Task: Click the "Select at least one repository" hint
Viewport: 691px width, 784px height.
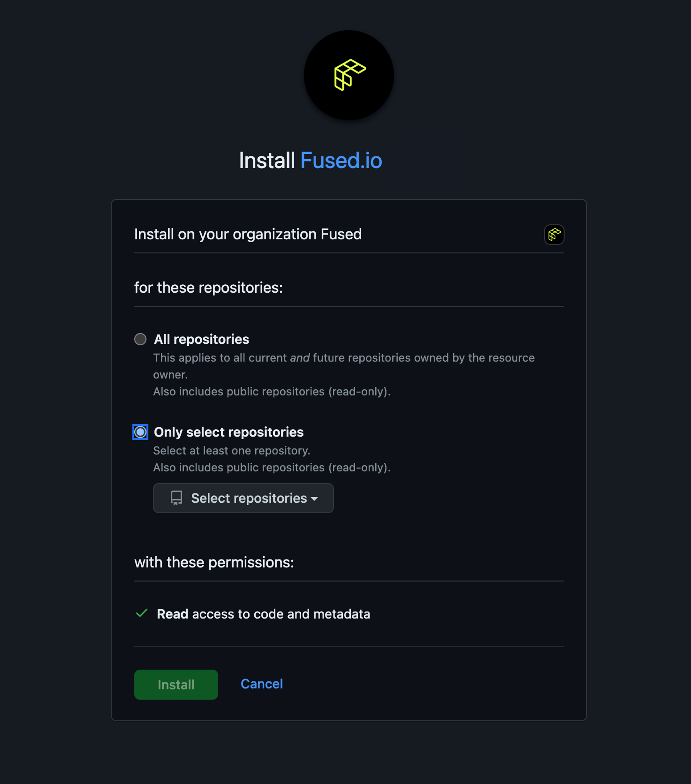Action: click(231, 451)
